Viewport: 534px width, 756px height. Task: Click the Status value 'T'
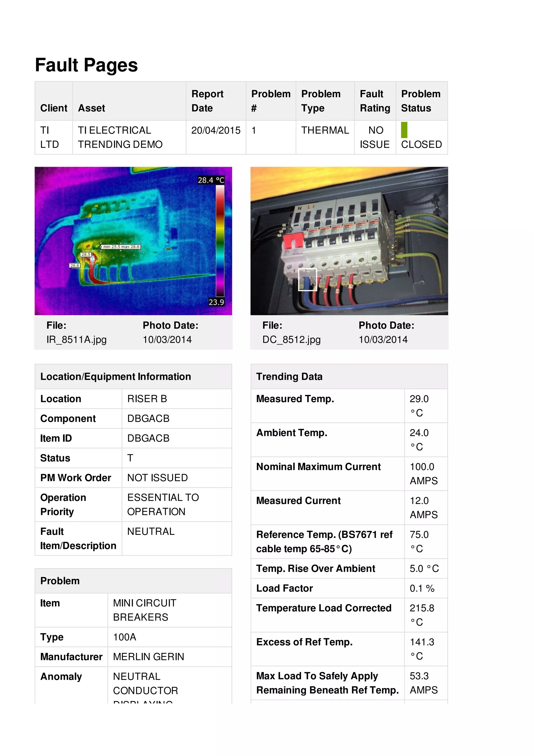[x=130, y=458]
